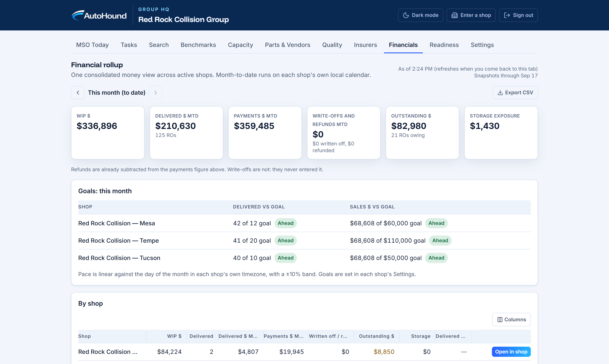Click Ahead badge next to 42 of 12 goal
The height and width of the screenshot is (364, 609).
(285, 223)
